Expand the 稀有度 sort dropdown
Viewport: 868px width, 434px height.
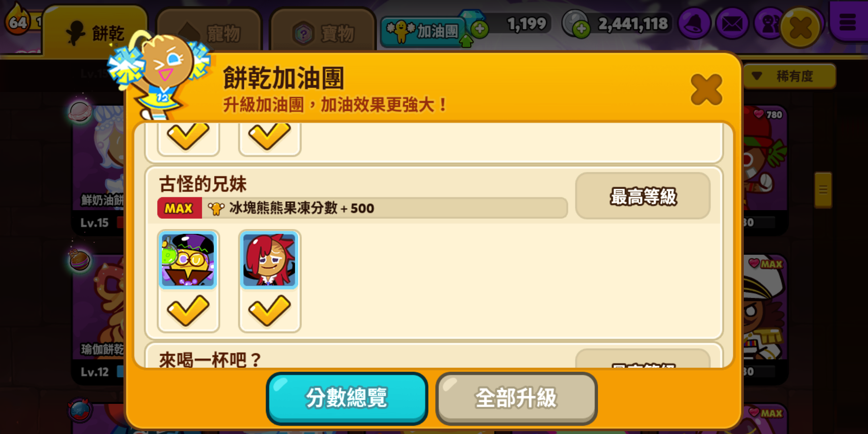(x=789, y=76)
